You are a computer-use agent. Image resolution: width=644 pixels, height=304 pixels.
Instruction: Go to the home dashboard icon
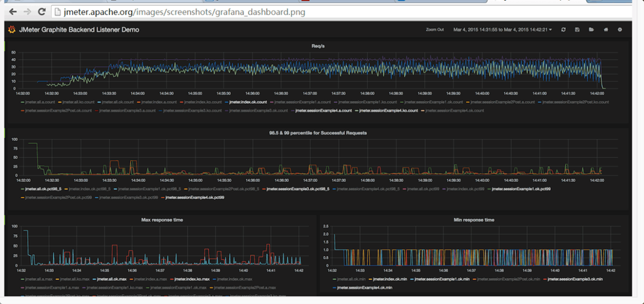click(606, 30)
